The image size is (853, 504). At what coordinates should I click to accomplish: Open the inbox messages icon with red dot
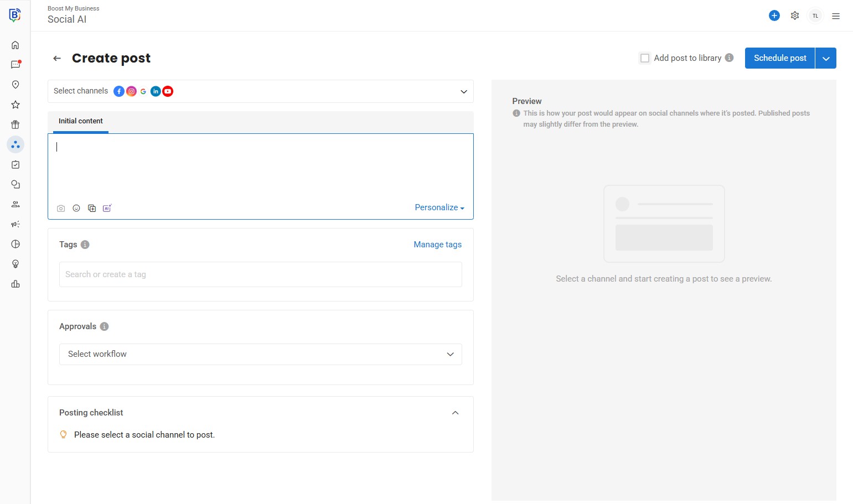[15, 65]
